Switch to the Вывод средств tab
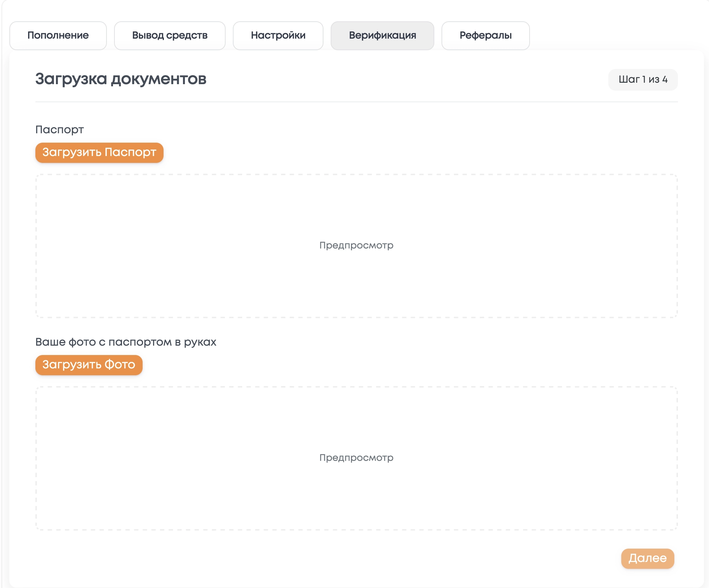The image size is (709, 588). (170, 35)
